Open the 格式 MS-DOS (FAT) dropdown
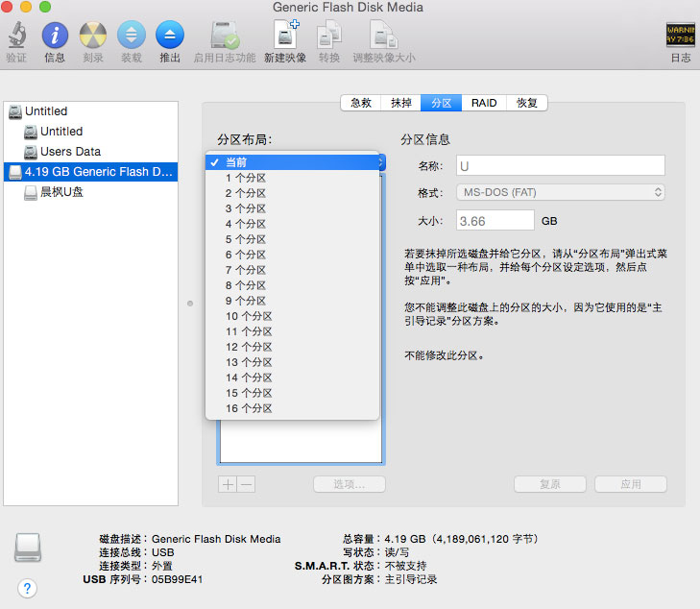 point(561,193)
